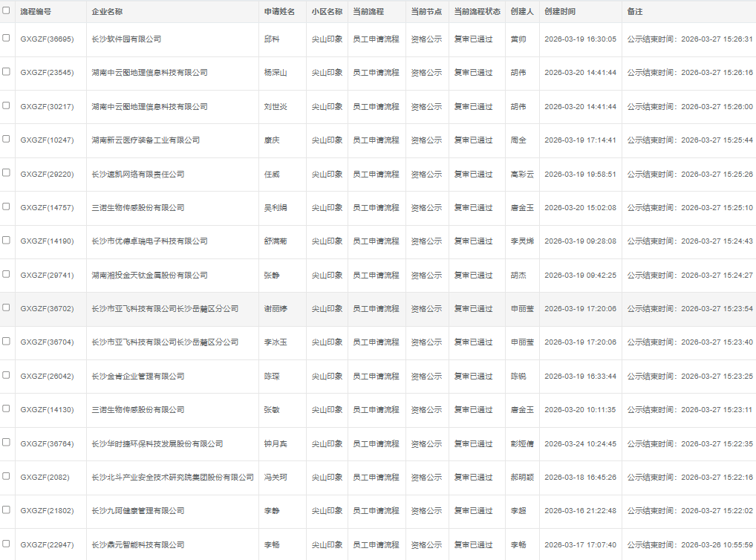The width and height of the screenshot is (756, 560).
Task: Click company 长沙北斗产业安全技术研究院集团股份有限公司
Action: [x=172, y=478]
